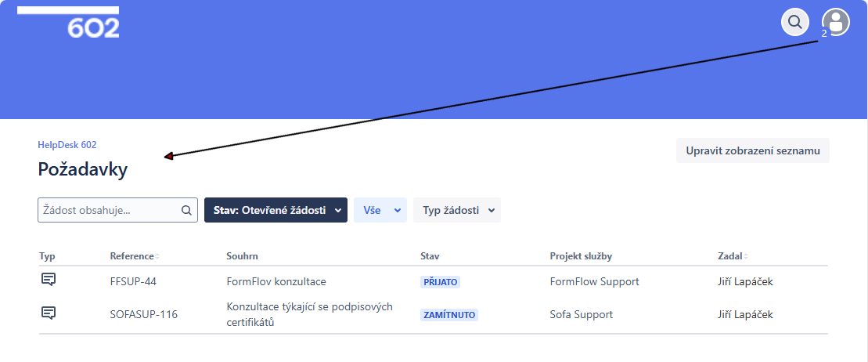Open the user profile avatar menu
This screenshot has width=868, height=362.
pos(835,22)
